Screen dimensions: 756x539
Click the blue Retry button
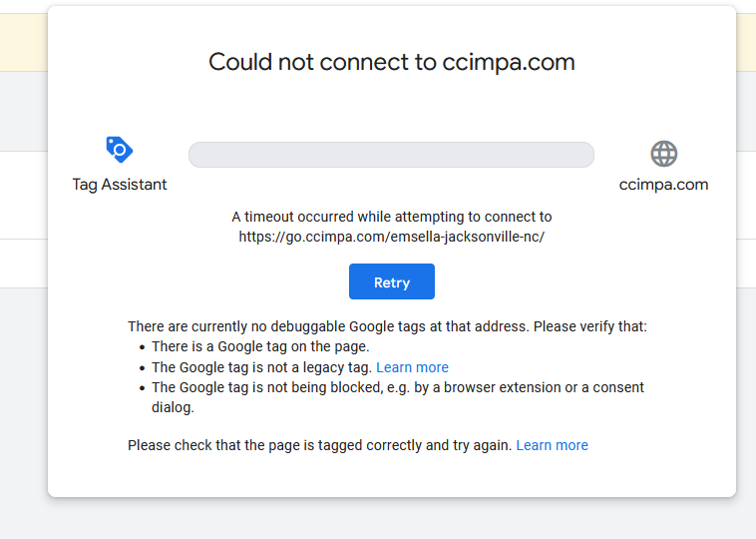[x=392, y=281]
